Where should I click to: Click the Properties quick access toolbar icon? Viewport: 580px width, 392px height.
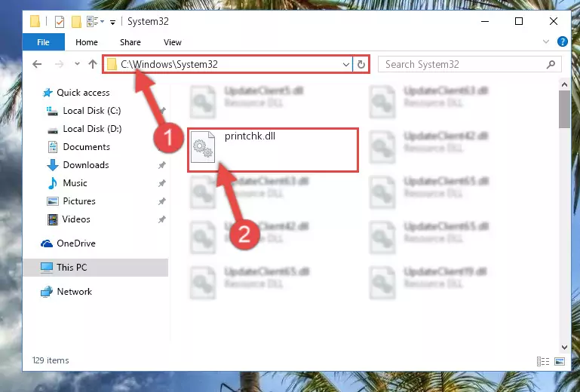click(x=59, y=22)
